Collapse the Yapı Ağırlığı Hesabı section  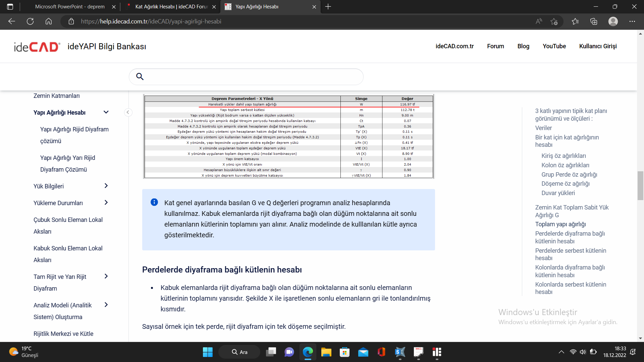tap(106, 112)
